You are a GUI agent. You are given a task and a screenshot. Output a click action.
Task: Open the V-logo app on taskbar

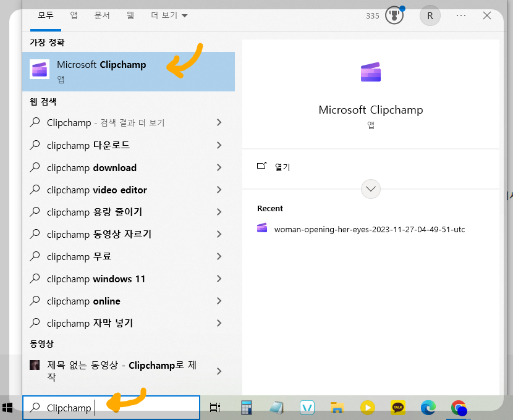(307, 408)
